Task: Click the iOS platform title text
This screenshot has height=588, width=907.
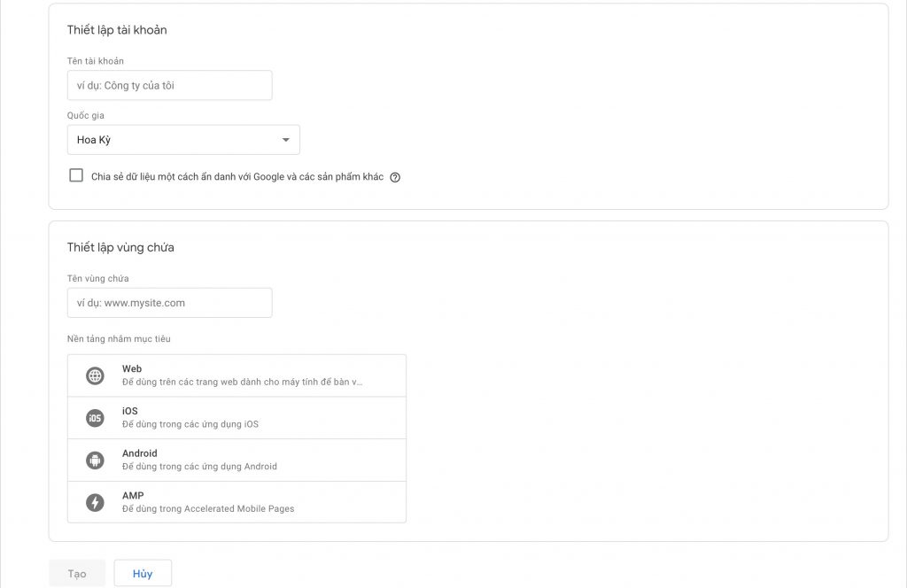Action: point(130,411)
